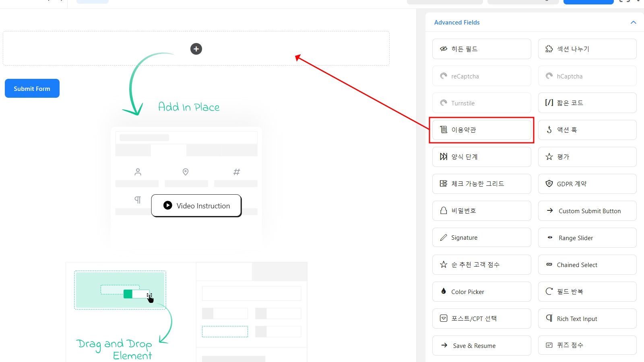Image resolution: width=644 pixels, height=362 pixels.
Task: Click the Chained Select label text
Action: point(577,265)
